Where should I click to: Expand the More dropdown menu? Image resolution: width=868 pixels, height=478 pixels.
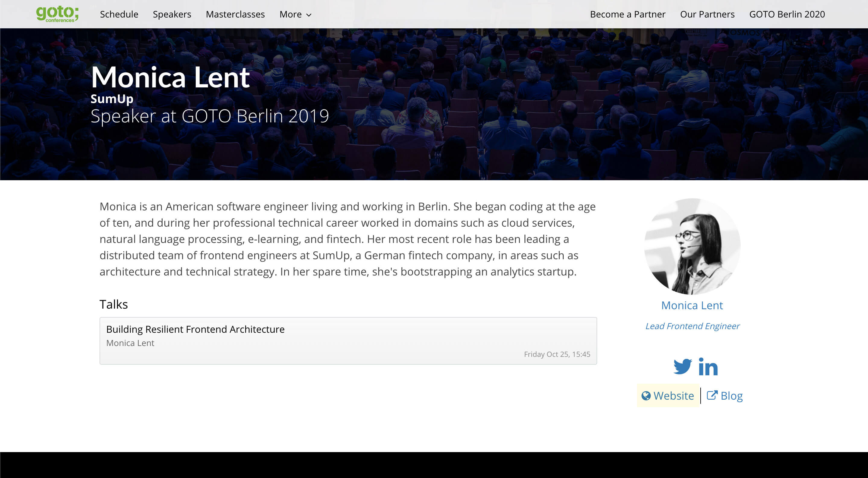295,14
